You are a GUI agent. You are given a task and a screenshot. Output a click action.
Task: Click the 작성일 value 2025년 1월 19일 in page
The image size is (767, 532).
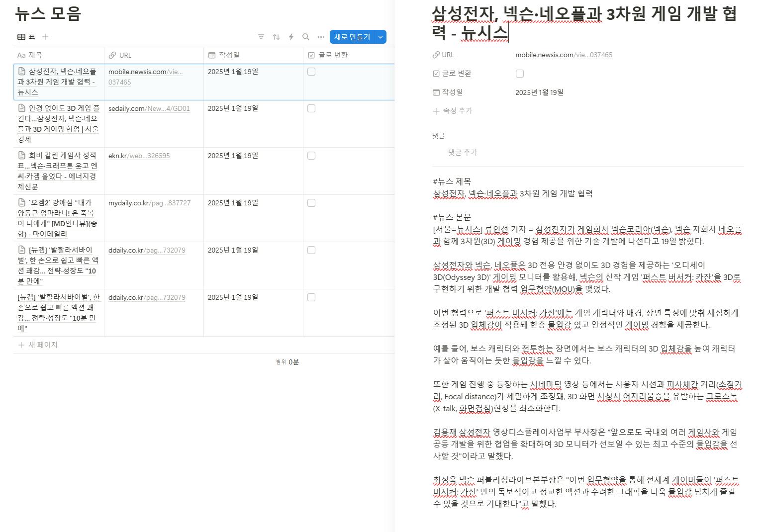[x=539, y=92]
